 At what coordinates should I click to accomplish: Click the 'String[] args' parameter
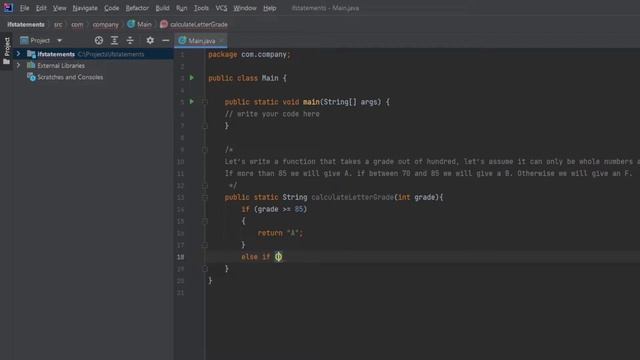pos(352,102)
